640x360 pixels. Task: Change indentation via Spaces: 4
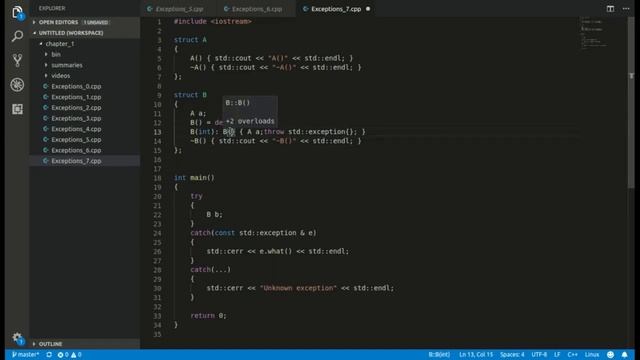512,355
